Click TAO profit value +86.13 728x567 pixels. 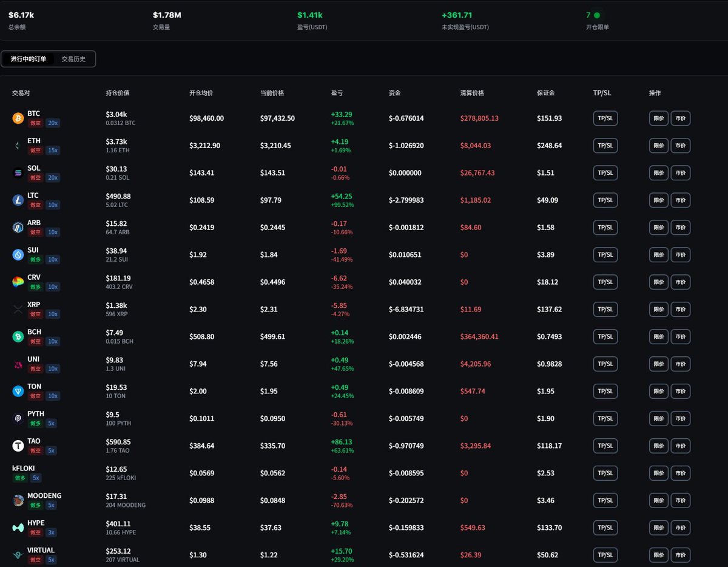point(340,442)
